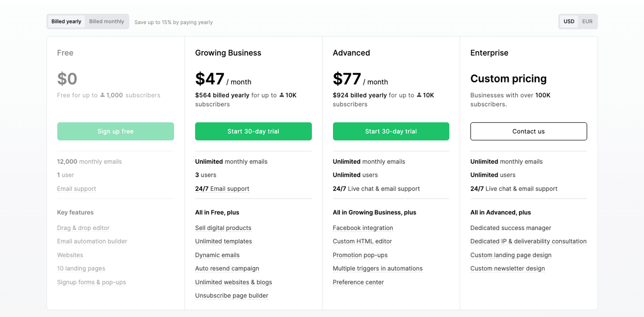Click Contact us for Enterprise
Screen dimensions: 644x317
tap(529, 131)
